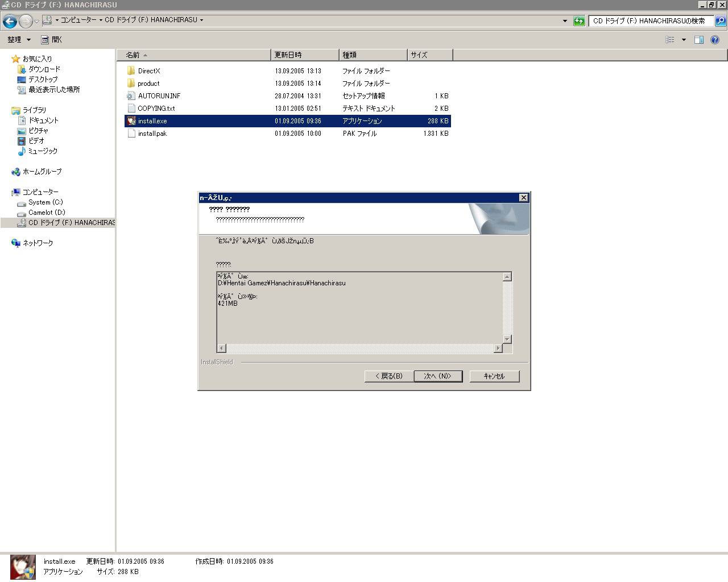This screenshot has height=582, width=728.
Task: Click the install.exe thumbnail in the details pane
Action: point(23,567)
